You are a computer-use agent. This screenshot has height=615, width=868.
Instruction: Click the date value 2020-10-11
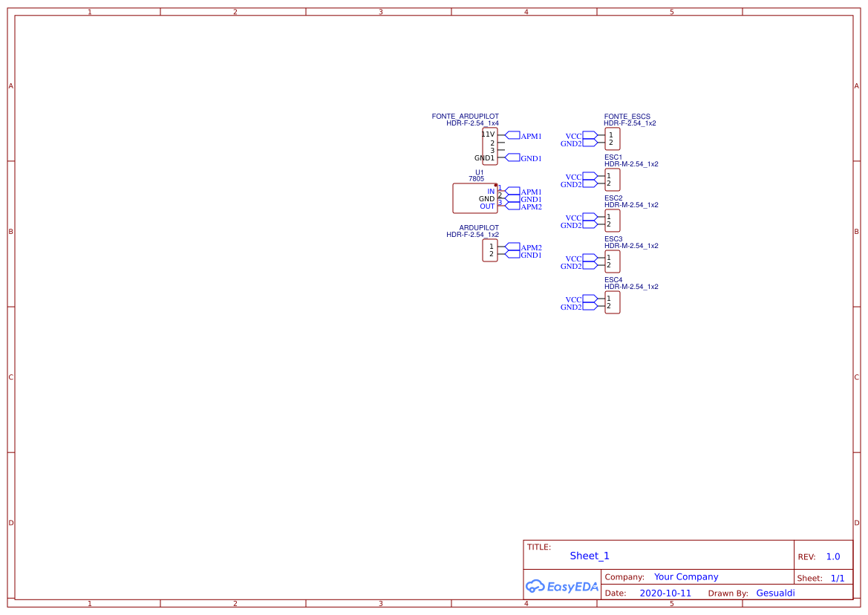point(665,593)
